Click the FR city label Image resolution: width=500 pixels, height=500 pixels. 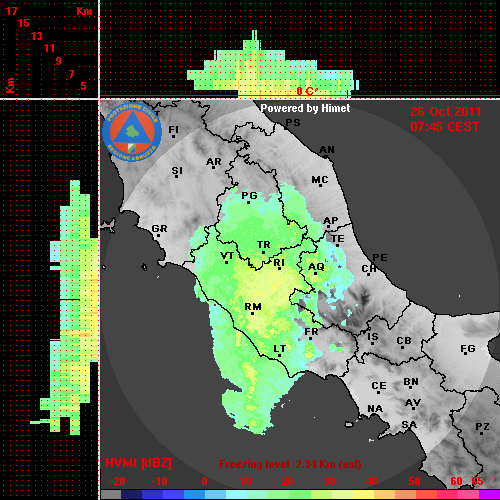(x=311, y=332)
